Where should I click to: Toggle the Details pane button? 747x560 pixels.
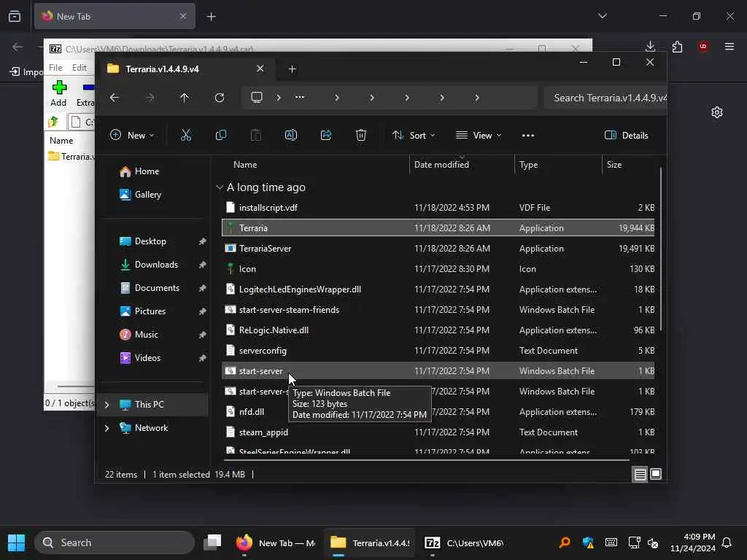(x=626, y=135)
